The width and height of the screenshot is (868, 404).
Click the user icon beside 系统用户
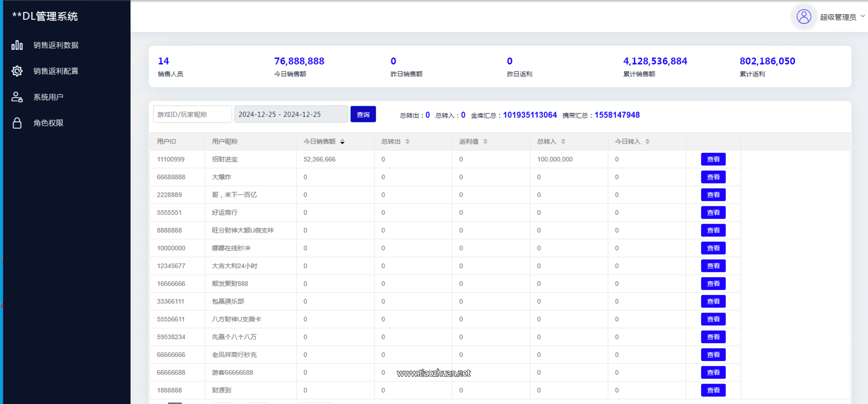pos(17,97)
